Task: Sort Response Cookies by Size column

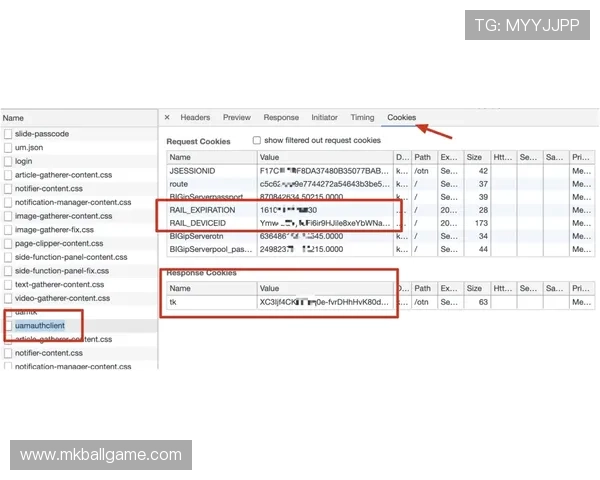Action: [x=476, y=288]
